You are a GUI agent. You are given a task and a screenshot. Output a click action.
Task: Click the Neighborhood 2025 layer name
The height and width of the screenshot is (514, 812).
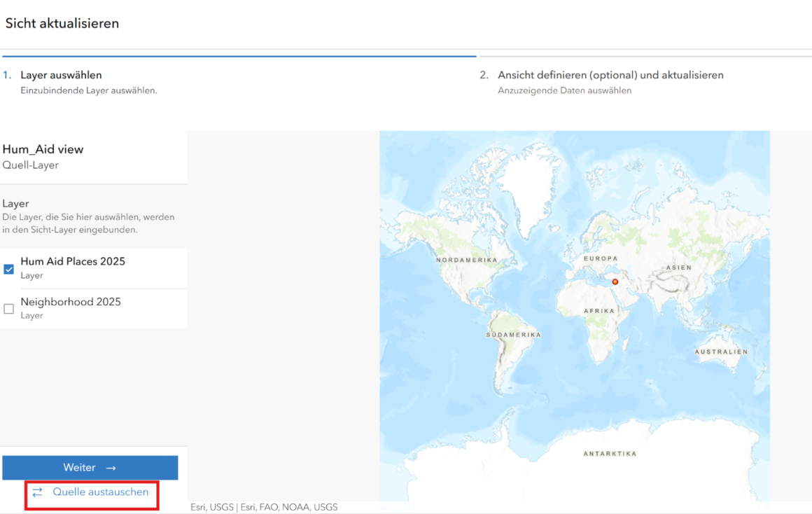71,302
